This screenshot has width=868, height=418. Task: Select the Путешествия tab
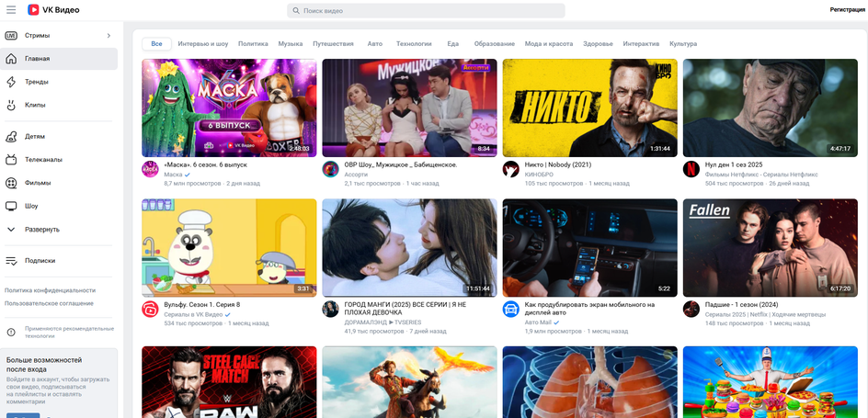tap(333, 44)
